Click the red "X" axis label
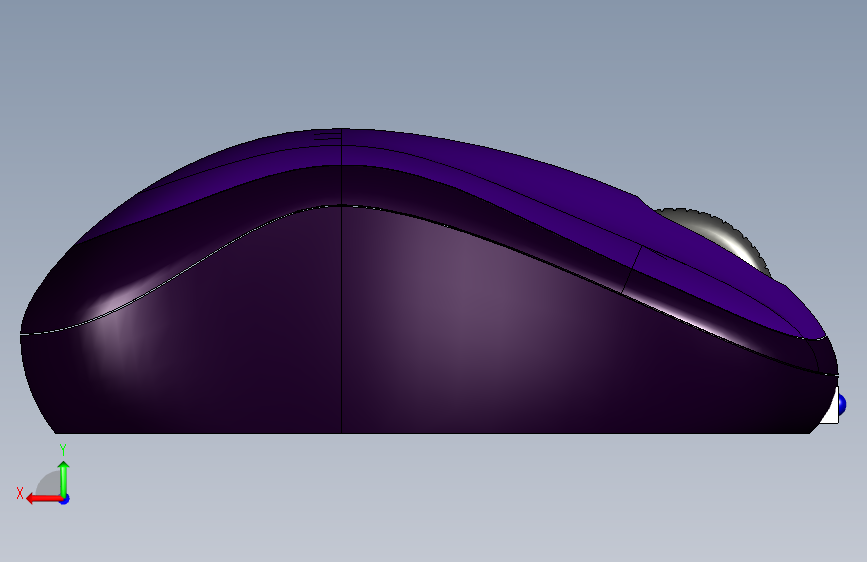The height and width of the screenshot is (562, 867). (20, 493)
